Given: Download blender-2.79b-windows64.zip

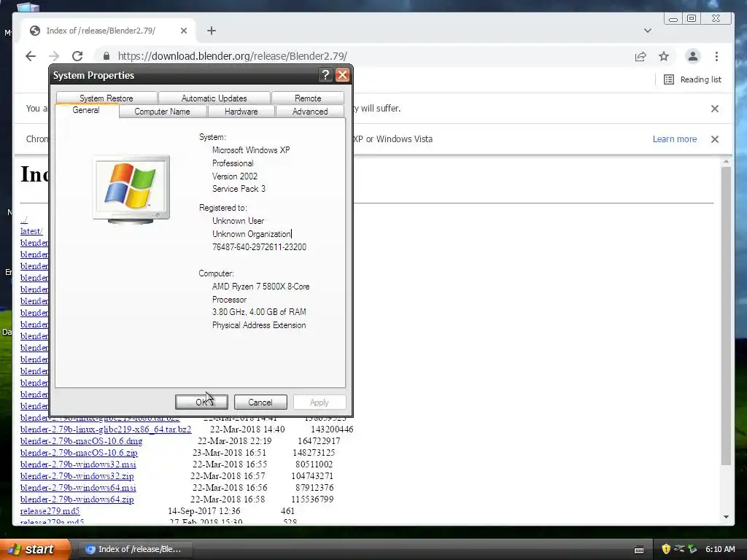Looking at the screenshot, I should 77,499.
